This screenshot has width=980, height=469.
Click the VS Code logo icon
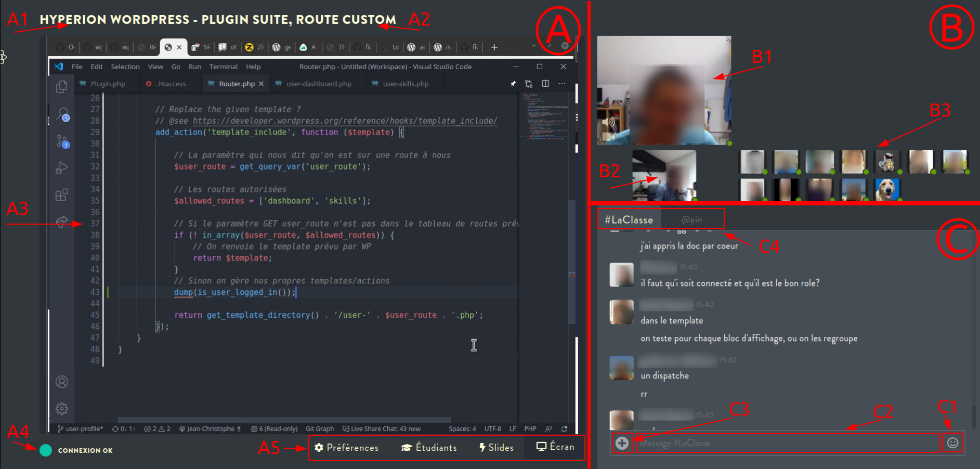tap(59, 67)
